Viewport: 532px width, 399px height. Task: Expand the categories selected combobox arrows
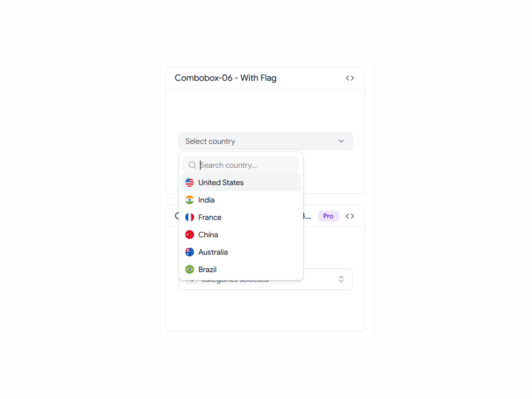click(x=341, y=279)
